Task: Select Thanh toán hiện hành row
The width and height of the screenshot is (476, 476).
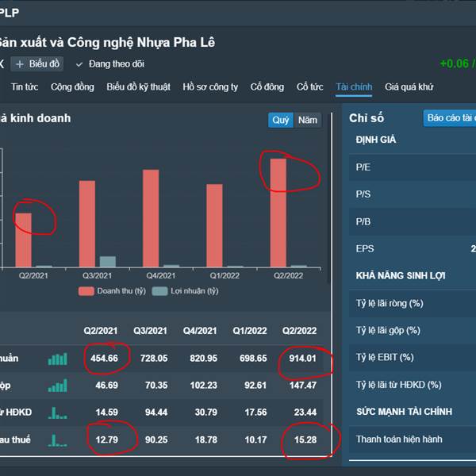Action: 413,440
